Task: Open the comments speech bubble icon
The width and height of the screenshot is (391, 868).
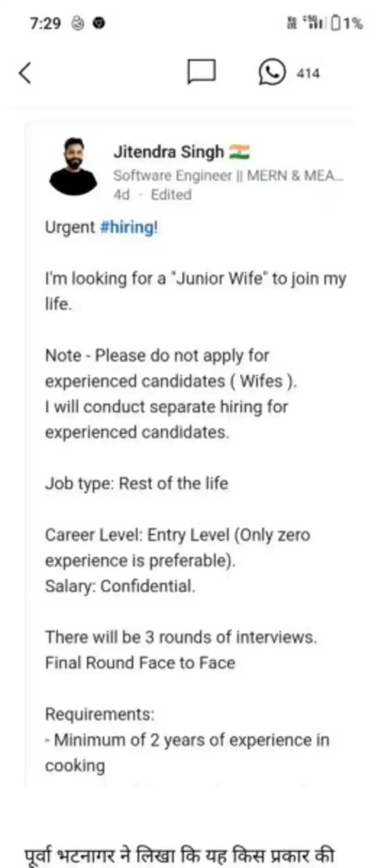Action: coord(201,72)
